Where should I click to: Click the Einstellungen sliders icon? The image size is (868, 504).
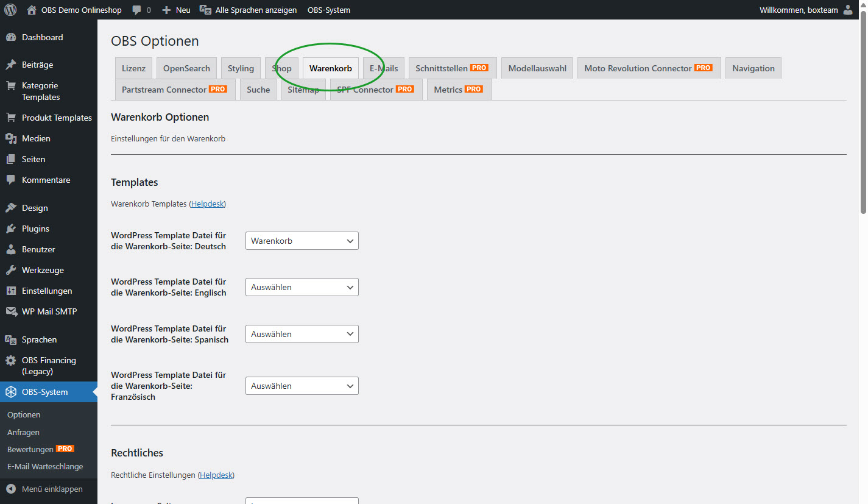pyautogui.click(x=11, y=291)
